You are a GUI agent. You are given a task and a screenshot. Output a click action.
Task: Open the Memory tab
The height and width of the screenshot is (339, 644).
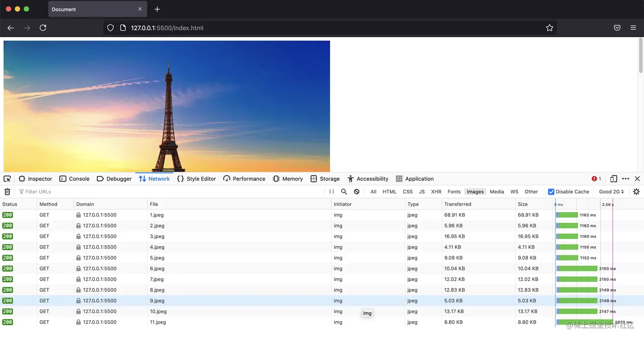click(287, 179)
